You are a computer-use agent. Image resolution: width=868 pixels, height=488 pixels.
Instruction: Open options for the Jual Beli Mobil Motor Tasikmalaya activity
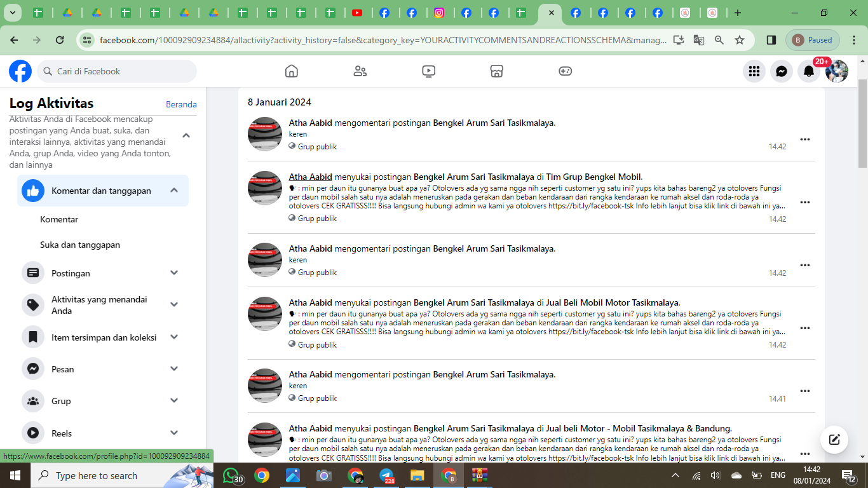pos(805,328)
